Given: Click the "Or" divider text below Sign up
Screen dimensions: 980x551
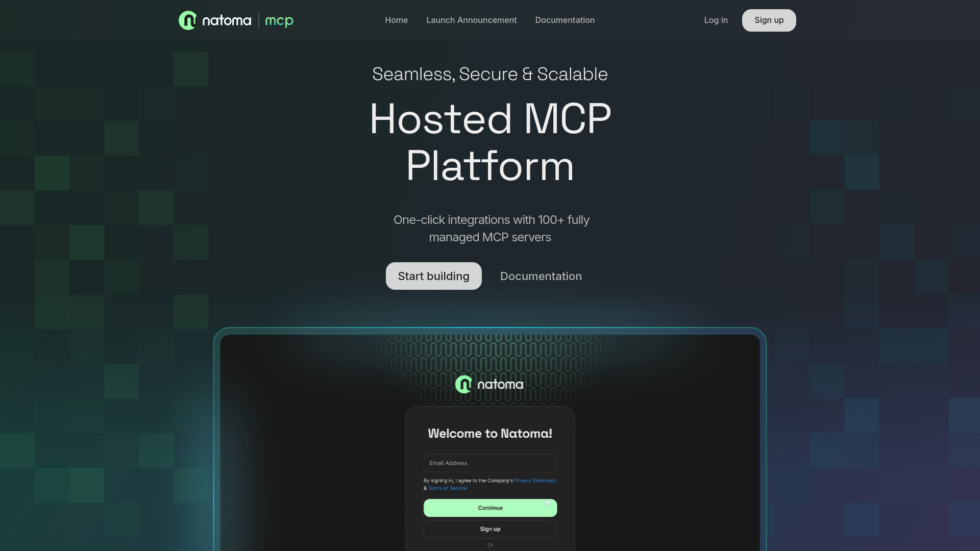Looking at the screenshot, I should point(490,545).
